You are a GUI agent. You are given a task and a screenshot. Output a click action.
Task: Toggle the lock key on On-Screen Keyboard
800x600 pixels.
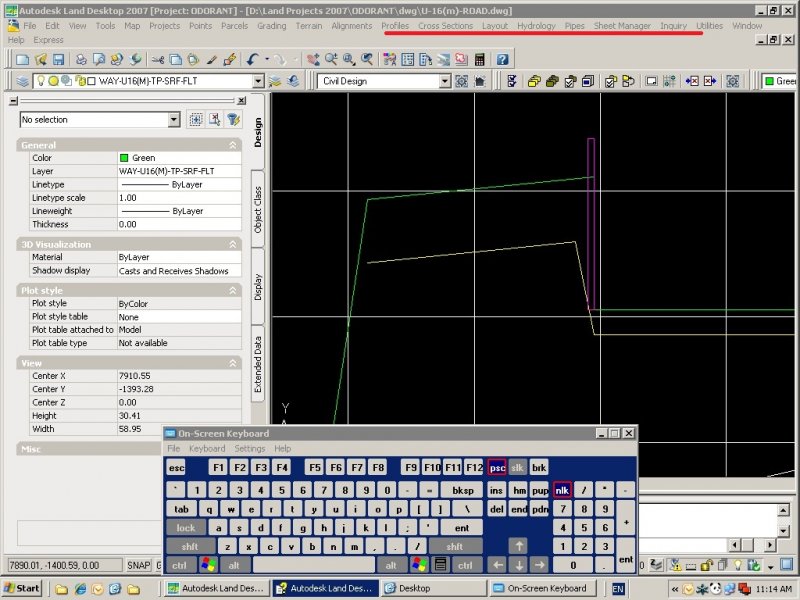[186, 528]
